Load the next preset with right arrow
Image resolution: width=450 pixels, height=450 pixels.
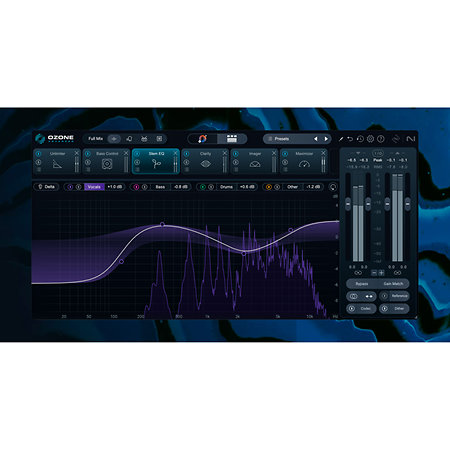326,139
